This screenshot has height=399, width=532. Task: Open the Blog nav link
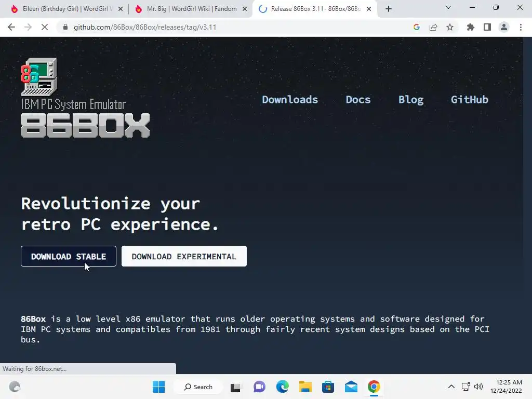click(411, 99)
